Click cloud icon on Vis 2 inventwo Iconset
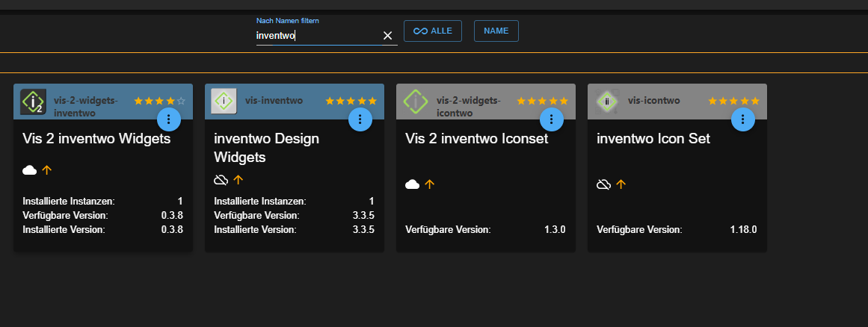This screenshot has height=327, width=868. point(412,184)
